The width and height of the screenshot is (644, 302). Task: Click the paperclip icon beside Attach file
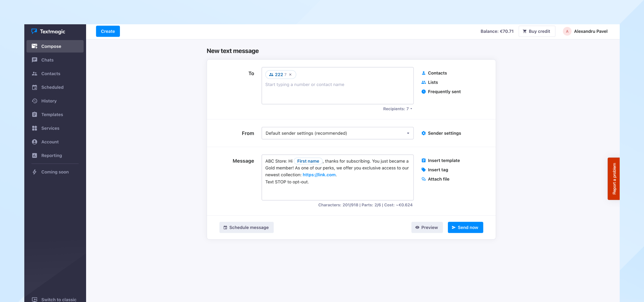click(424, 179)
